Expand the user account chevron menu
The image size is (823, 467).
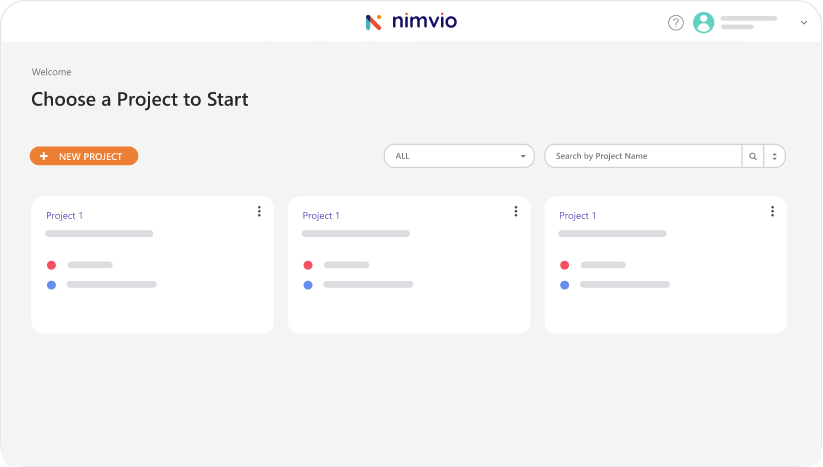804,23
